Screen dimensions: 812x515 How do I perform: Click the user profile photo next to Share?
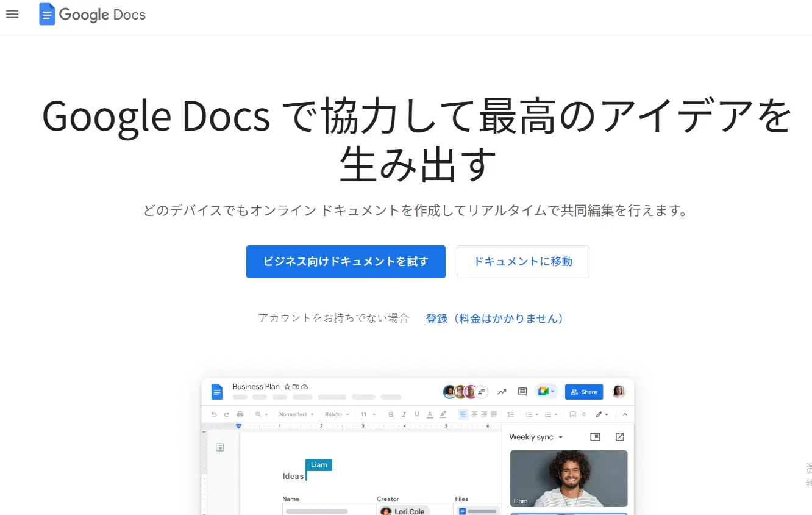[619, 392]
